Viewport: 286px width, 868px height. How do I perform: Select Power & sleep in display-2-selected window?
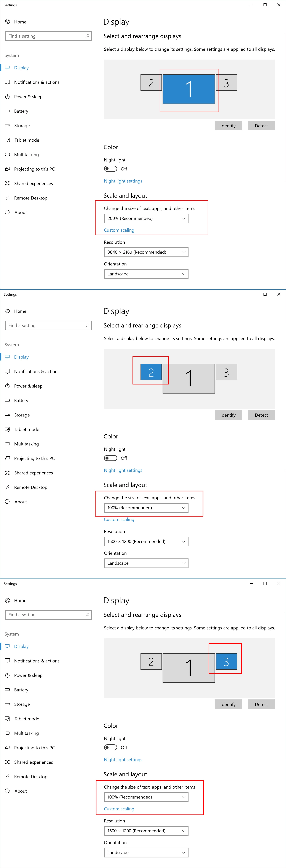coord(28,386)
